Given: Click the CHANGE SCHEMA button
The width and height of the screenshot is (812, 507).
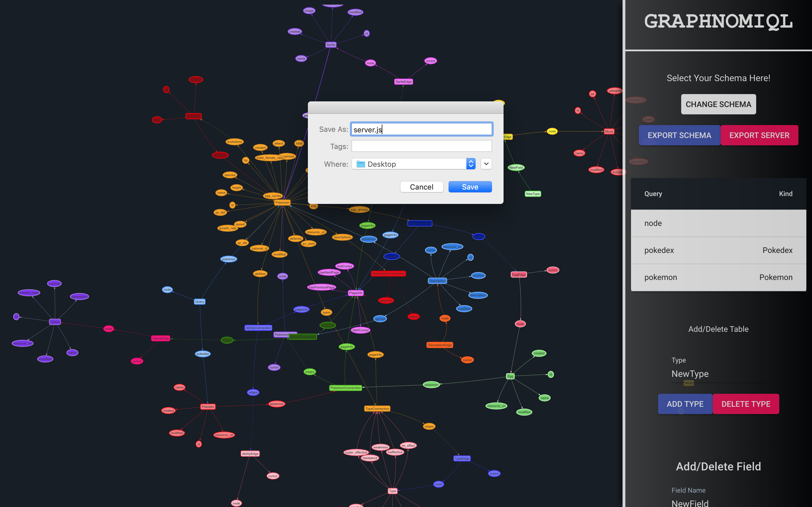Looking at the screenshot, I should coord(718,104).
